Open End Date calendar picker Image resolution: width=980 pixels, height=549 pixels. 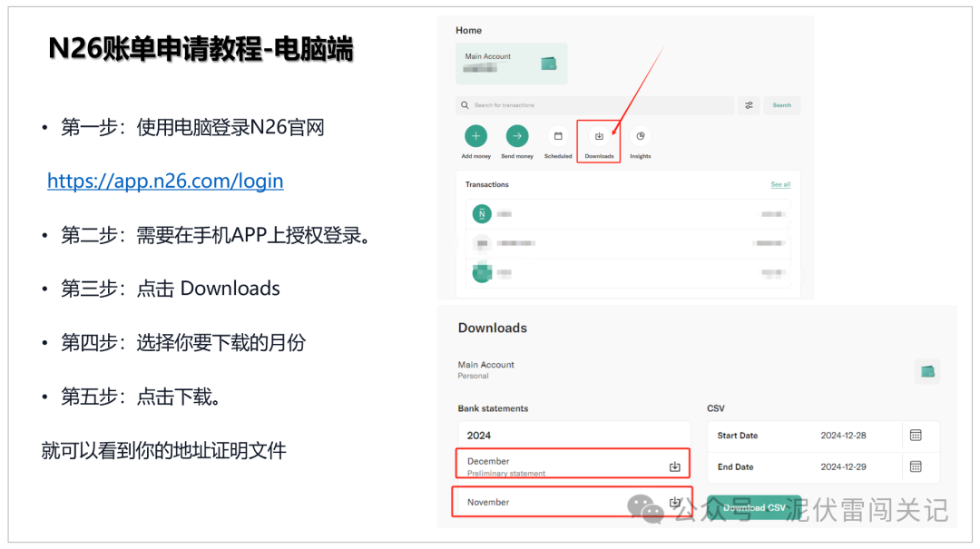[916, 466]
